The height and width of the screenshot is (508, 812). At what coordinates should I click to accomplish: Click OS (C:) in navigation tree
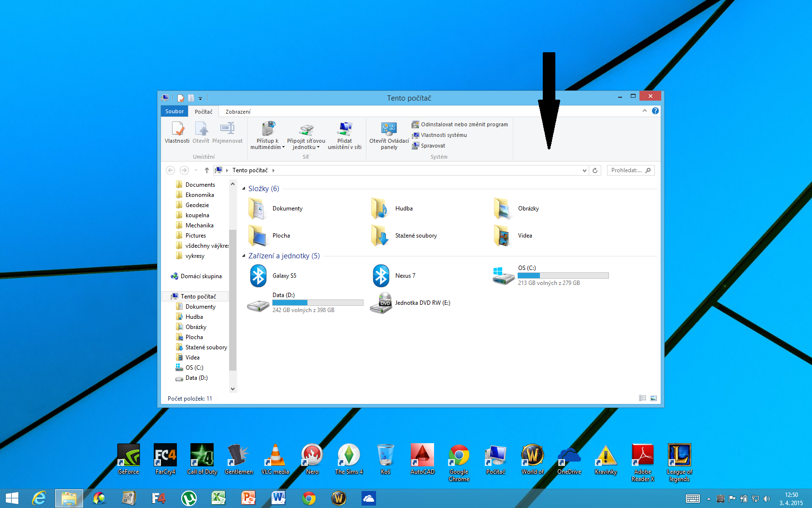click(194, 368)
